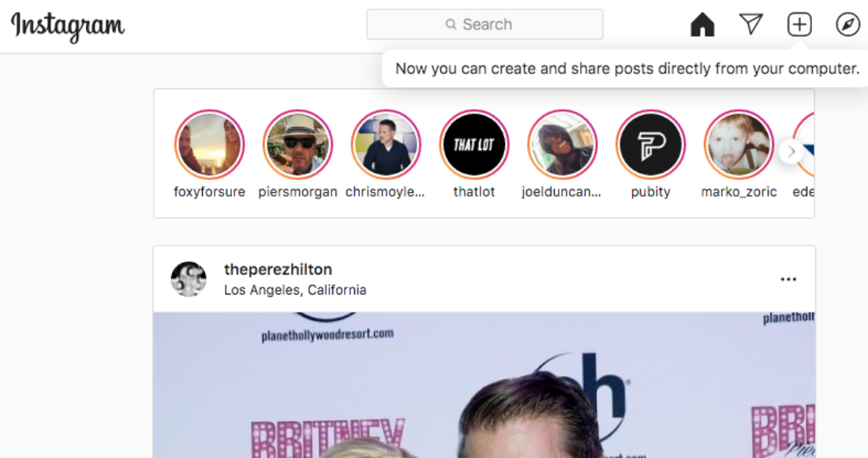This screenshot has height=458, width=868.
Task: Open joelduncan story avatar
Action: tap(562, 144)
